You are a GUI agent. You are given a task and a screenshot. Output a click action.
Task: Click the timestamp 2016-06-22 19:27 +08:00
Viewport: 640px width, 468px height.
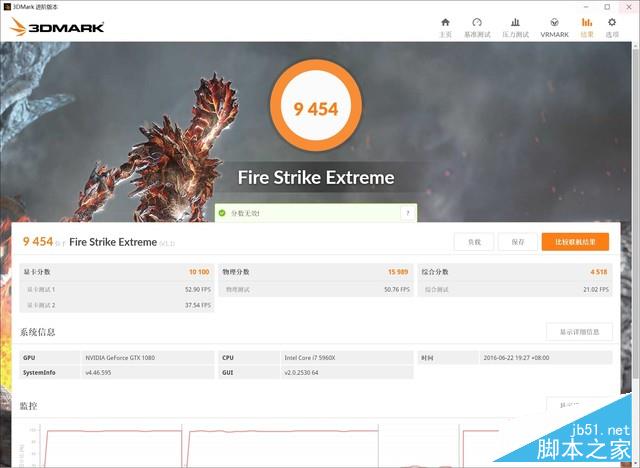tap(516, 358)
